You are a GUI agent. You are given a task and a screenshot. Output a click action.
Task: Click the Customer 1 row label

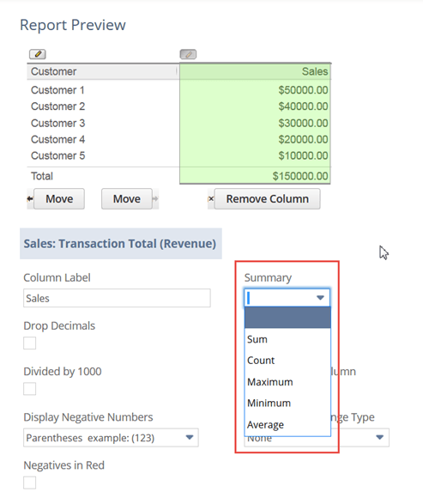[x=57, y=90]
